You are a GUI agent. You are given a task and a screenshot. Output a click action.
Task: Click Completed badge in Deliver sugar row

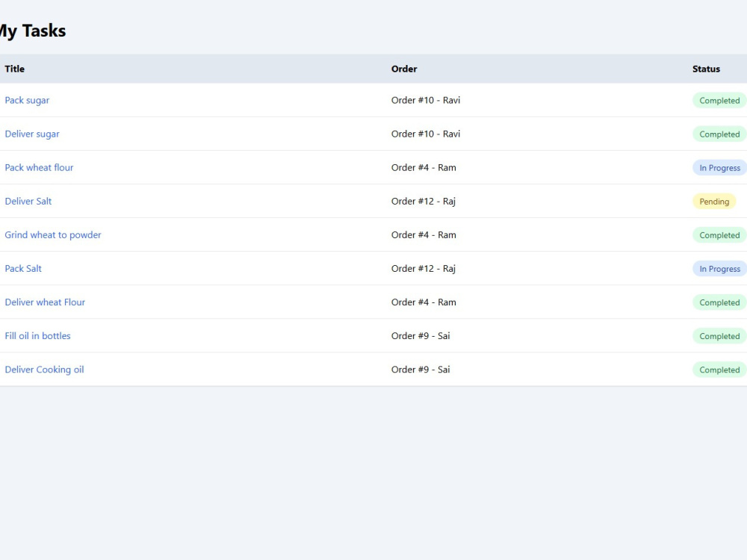click(719, 134)
